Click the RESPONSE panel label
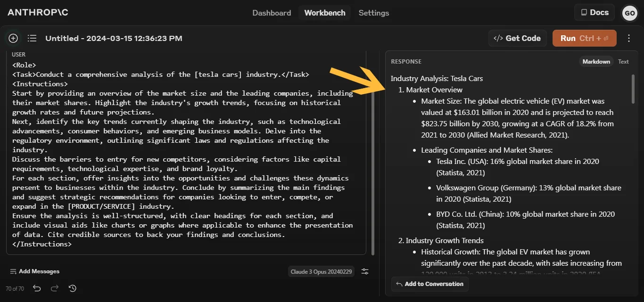This screenshot has width=644, height=302. [406, 62]
